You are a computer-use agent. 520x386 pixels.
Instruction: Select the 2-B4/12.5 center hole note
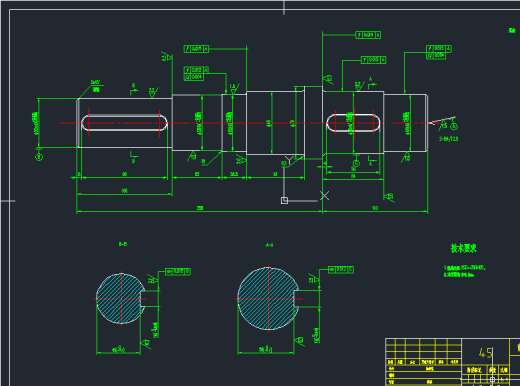pos(448,139)
